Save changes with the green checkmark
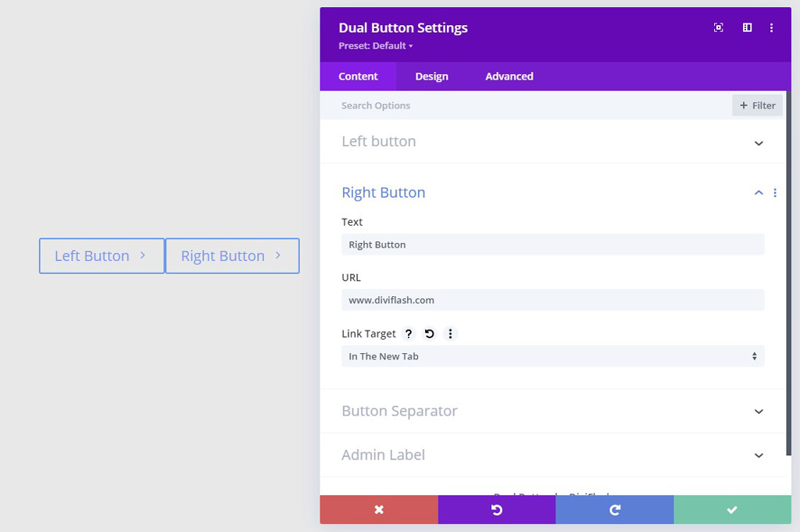The height and width of the screenshot is (532, 800). point(732,509)
